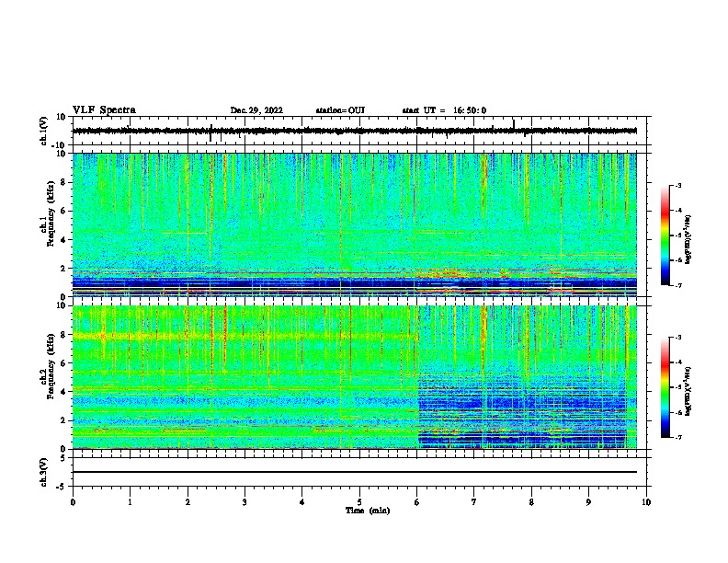Click the "1" tick on the time axis
Screen dimensions: 728x563
[x=130, y=502]
